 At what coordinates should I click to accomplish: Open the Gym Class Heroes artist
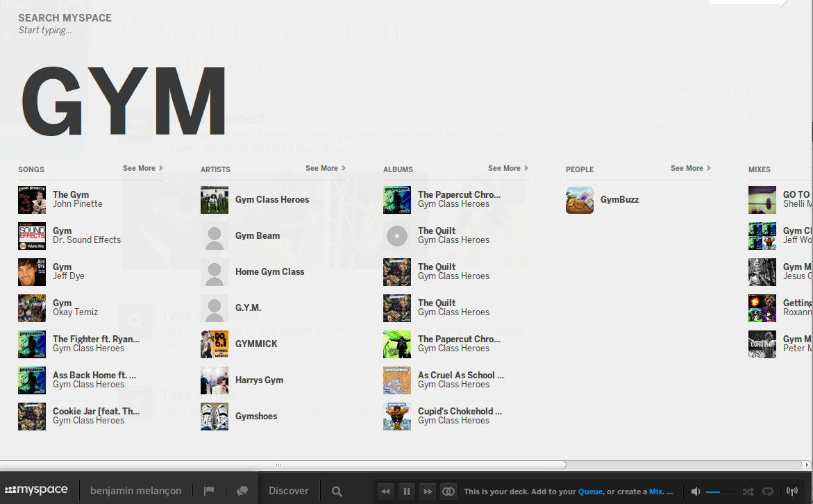coord(272,200)
